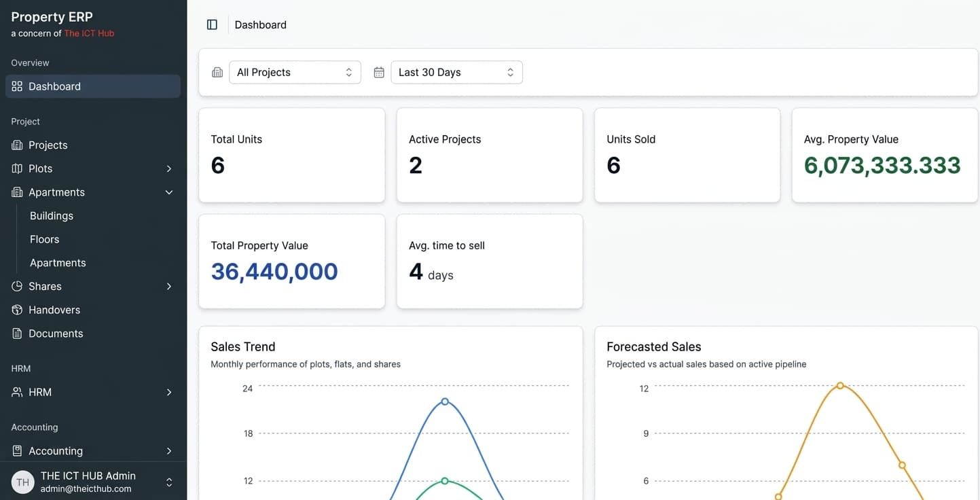Viewport: 980px width, 500px height.
Task: Click the Dashboard grid icon in sidebar
Action: pyautogui.click(x=17, y=86)
